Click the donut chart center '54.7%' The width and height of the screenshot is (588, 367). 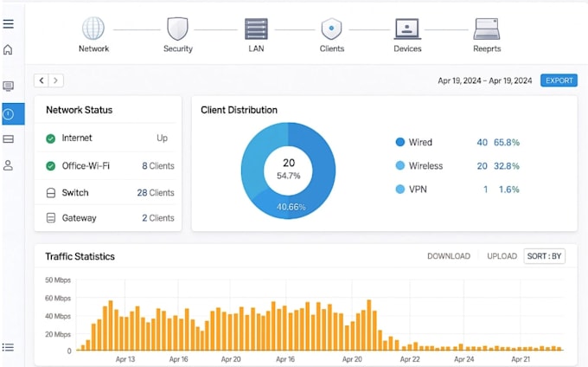[x=288, y=176]
